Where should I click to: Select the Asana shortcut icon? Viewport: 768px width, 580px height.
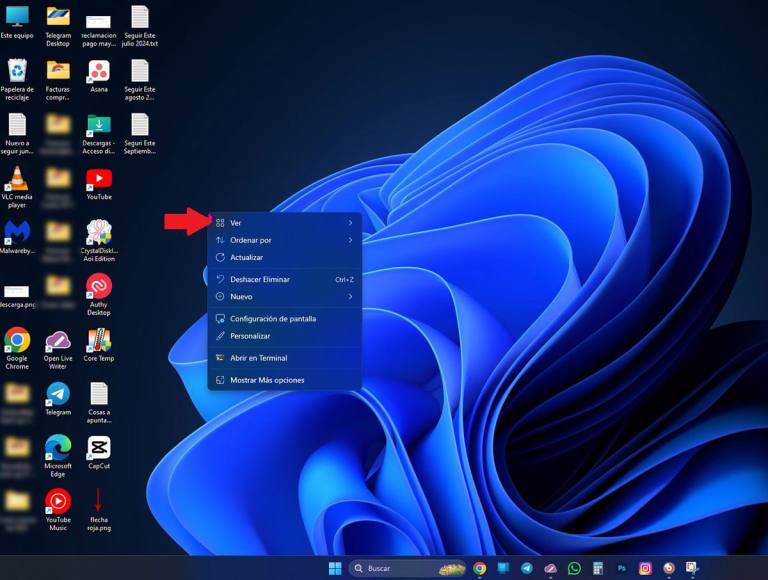tap(99, 76)
